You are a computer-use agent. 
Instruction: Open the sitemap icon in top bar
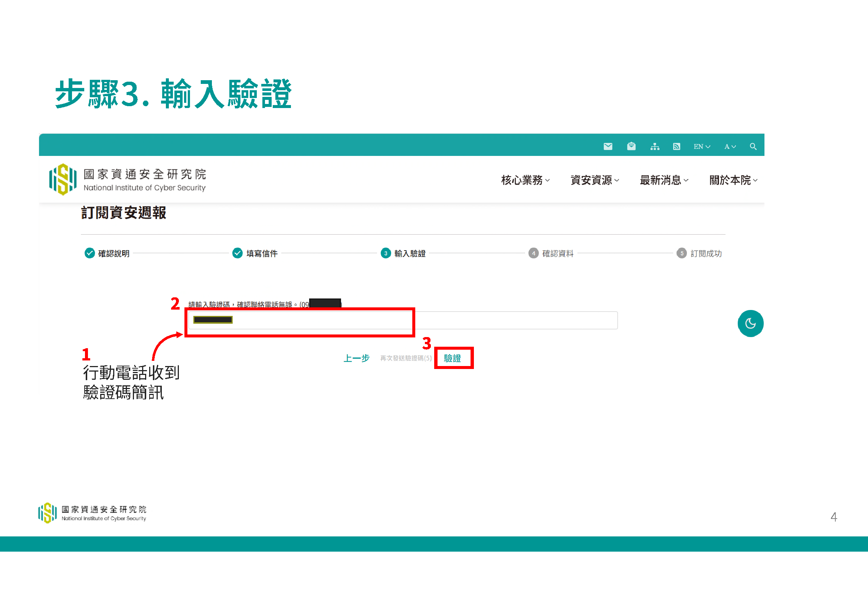pos(655,146)
